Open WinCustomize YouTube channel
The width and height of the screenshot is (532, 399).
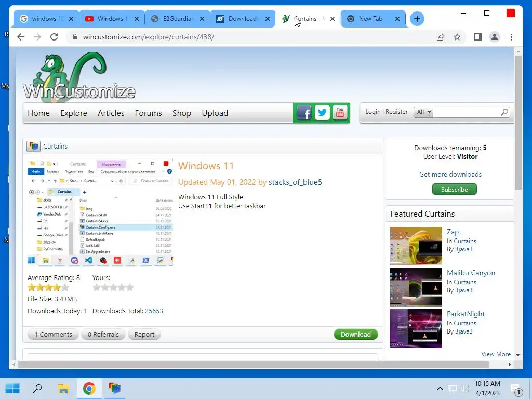coord(340,113)
